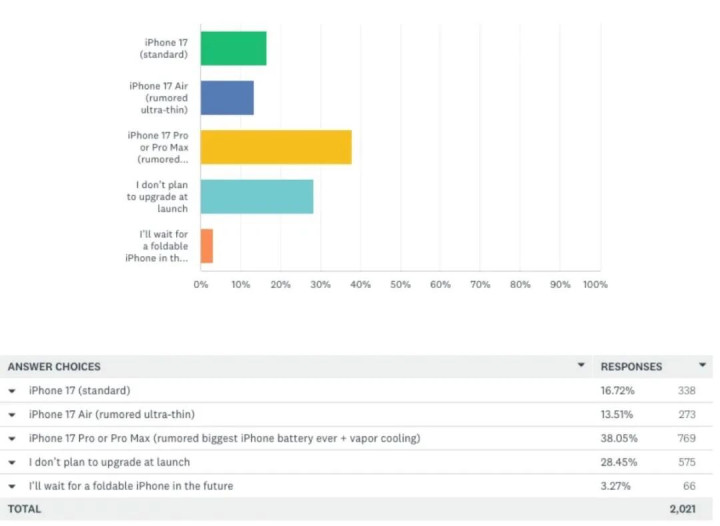Image resolution: width=720 pixels, height=526 pixels.
Task: Click the orange foldable iPhone bar
Action: pos(207,246)
